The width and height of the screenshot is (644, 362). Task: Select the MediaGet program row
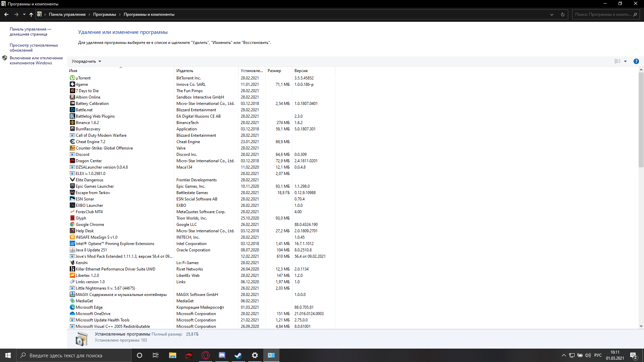click(x=202, y=301)
